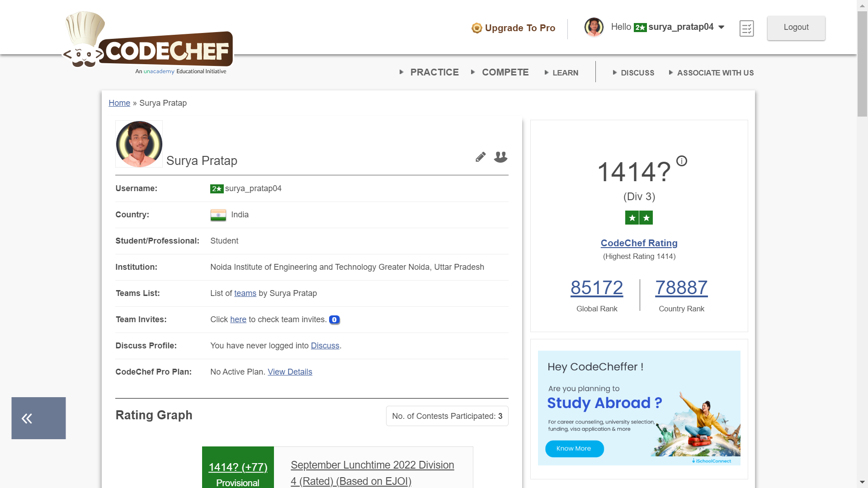Viewport: 868px width, 488px height.
Task: Open September Lunchtime 2022 Division 4 contest link
Action: 373,473
